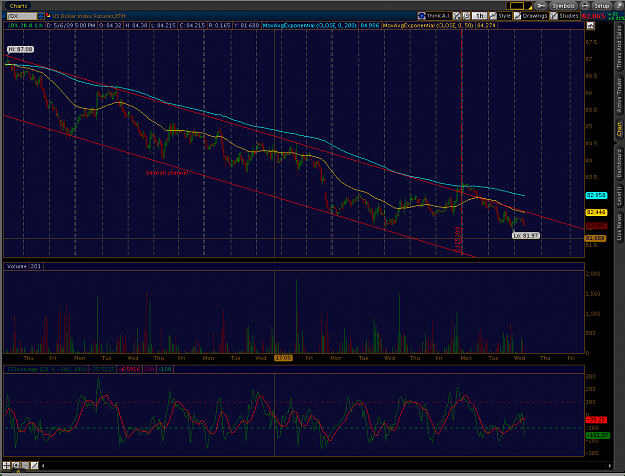This screenshot has width=625, height=476.
Task: Click the MovAvgExponential (CLOSE, 0, 200) label
Action: (309, 26)
